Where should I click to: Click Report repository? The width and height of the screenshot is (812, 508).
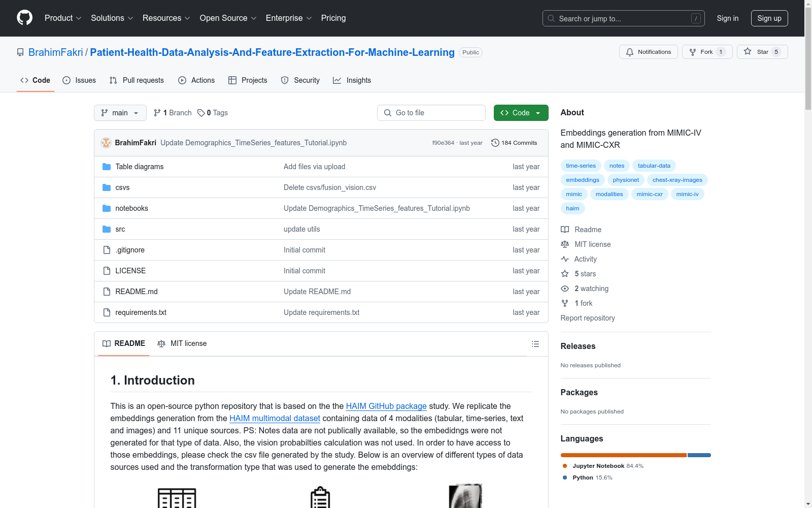coord(588,318)
